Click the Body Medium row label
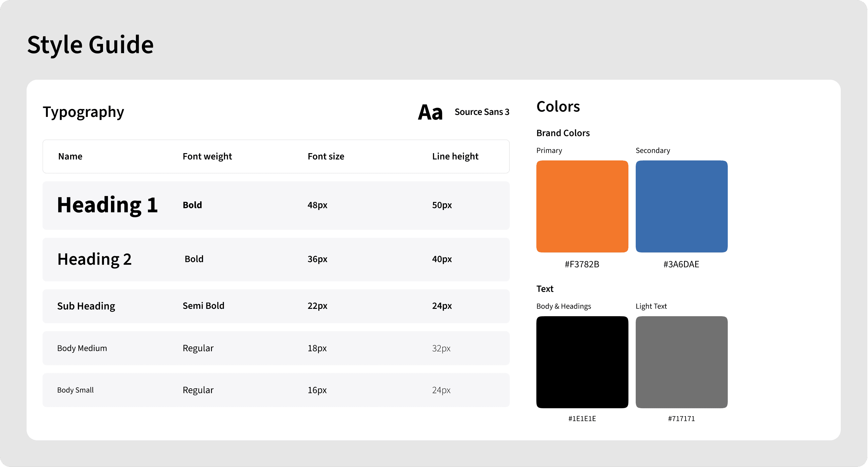 pyautogui.click(x=82, y=348)
